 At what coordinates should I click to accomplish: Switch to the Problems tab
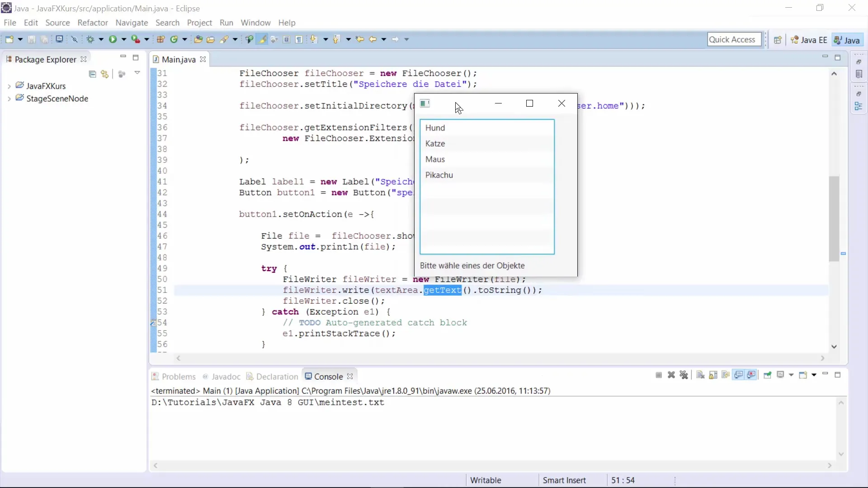(174, 376)
